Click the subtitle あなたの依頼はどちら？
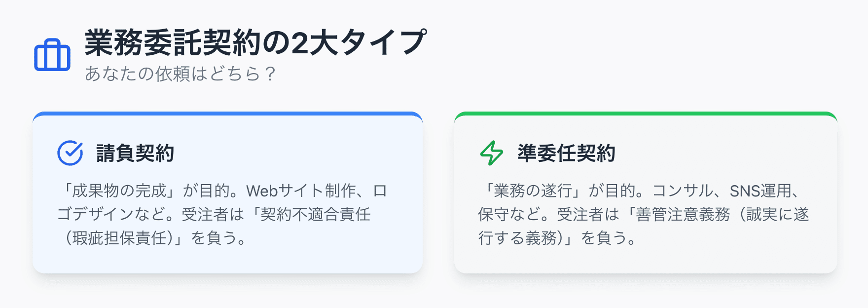868x308 pixels. pyautogui.click(x=180, y=74)
